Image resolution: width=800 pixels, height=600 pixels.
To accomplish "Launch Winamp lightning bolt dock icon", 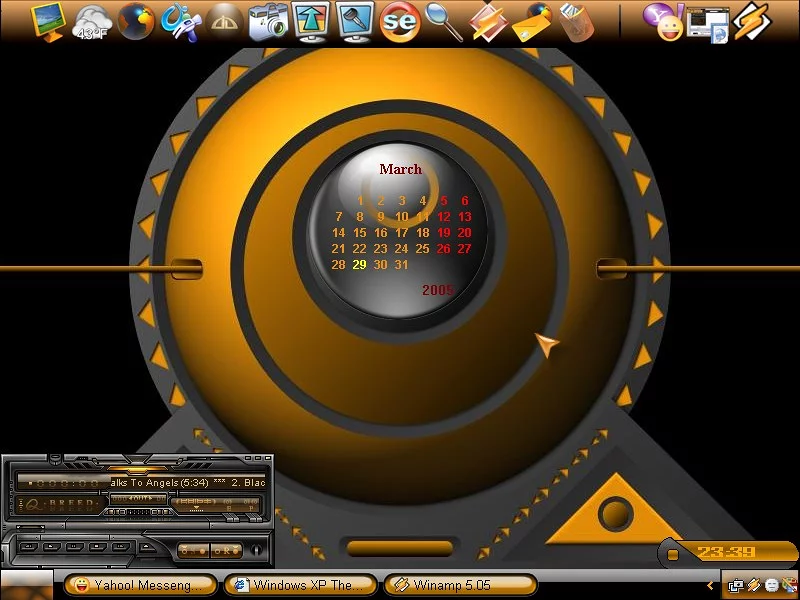I will point(752,22).
